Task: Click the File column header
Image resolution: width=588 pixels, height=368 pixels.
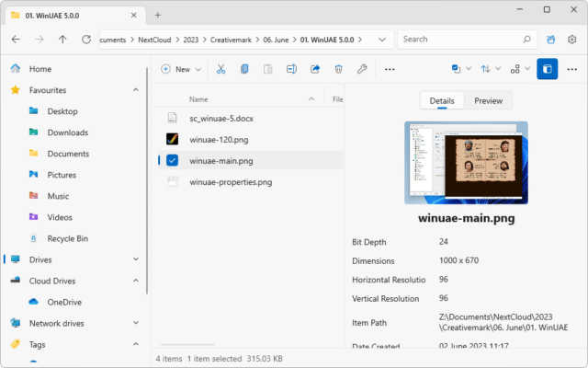Action: point(337,99)
